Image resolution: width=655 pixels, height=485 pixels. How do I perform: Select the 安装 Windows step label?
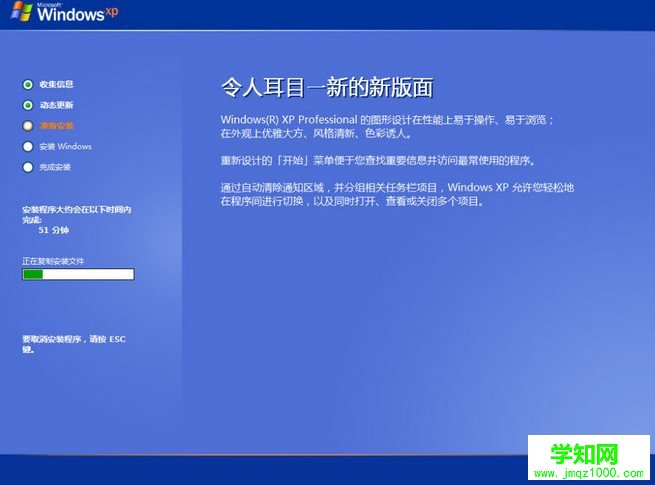66,147
